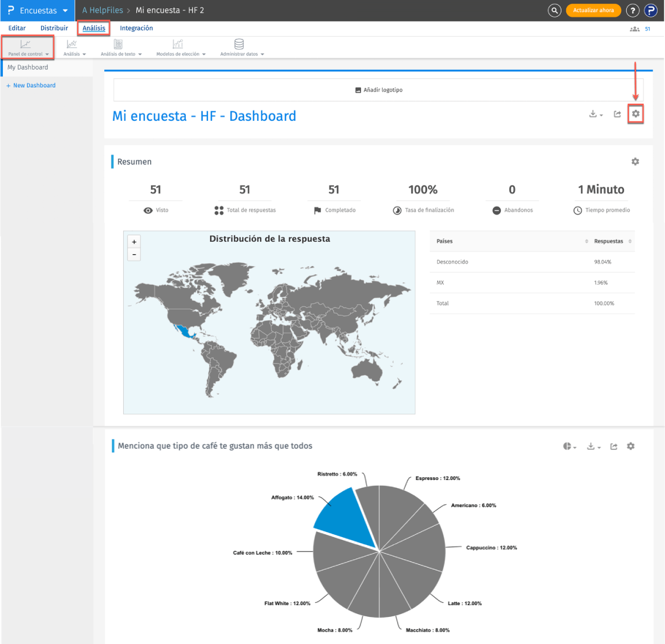Share the coffee question chart
This screenshot has height=644, width=665.
[x=613, y=446]
